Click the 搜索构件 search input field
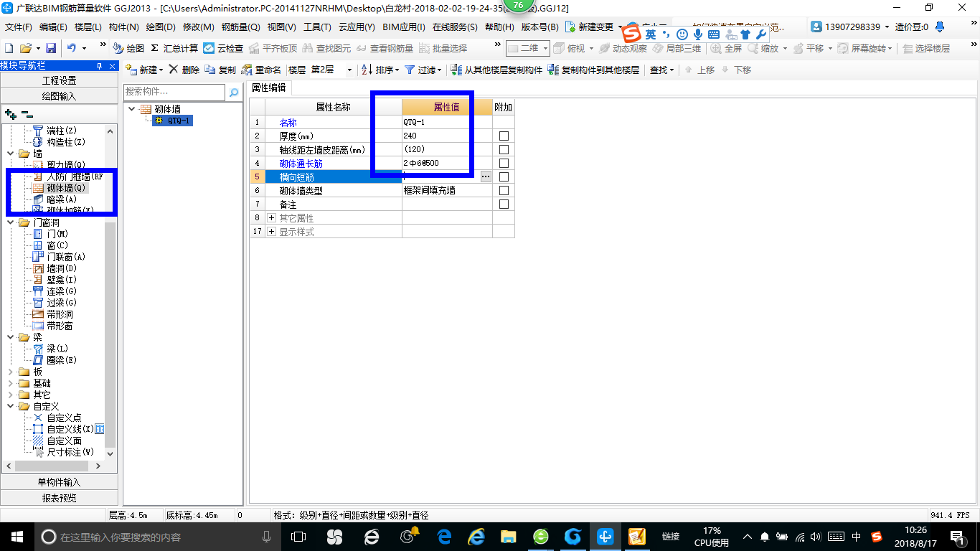 pos(174,92)
